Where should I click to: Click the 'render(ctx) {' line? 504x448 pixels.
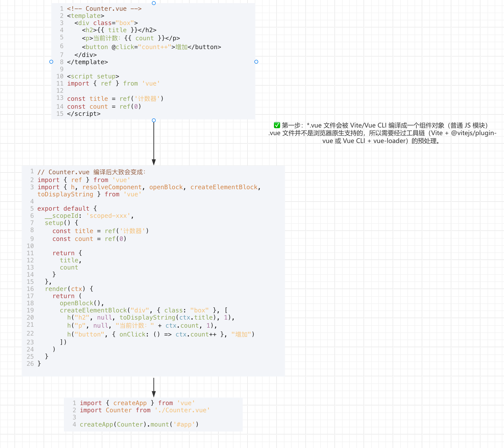click(69, 289)
